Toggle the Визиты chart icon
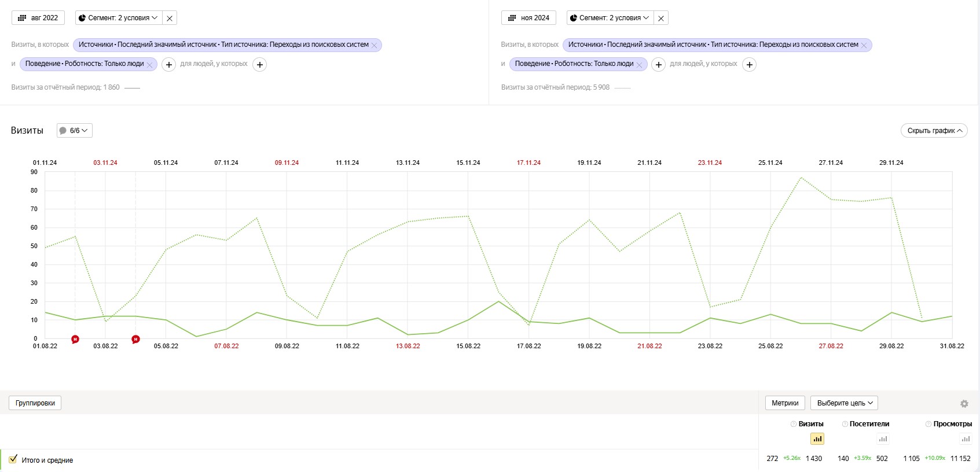 click(817, 439)
